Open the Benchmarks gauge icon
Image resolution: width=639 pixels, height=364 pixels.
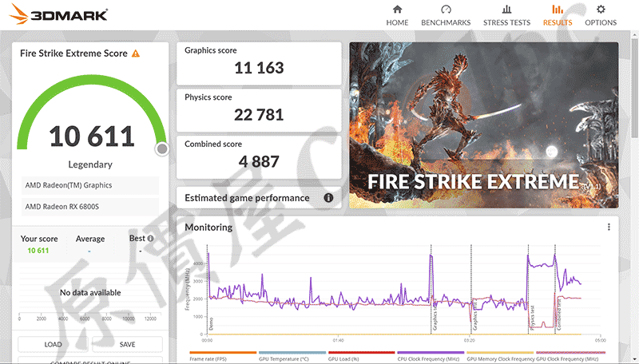point(446,10)
